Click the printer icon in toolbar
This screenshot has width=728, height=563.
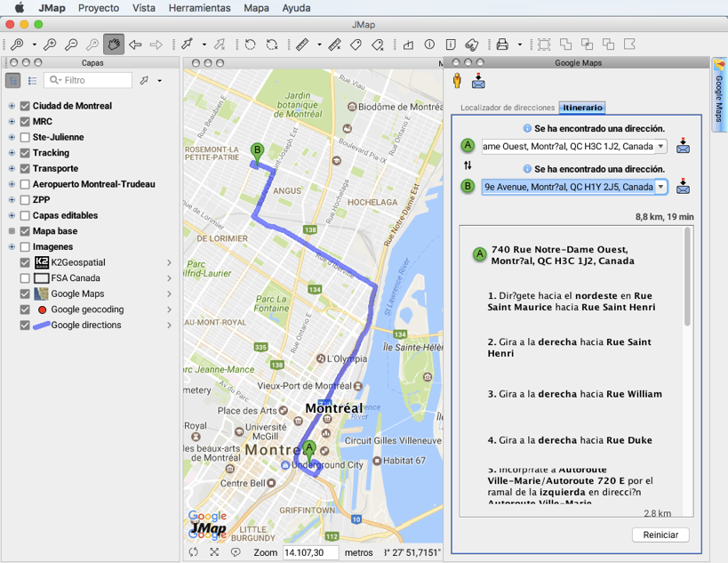tap(502, 44)
